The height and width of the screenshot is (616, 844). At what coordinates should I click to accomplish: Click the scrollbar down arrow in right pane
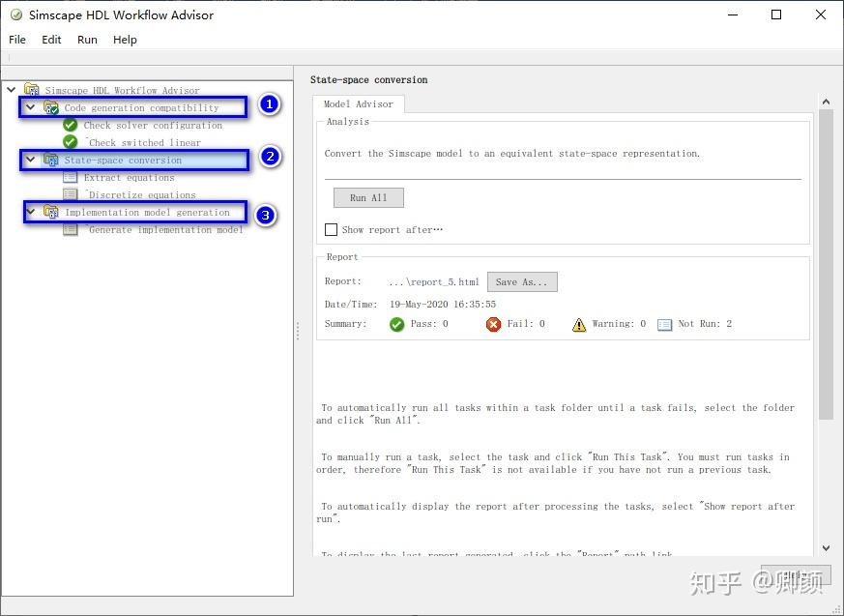tap(827, 547)
